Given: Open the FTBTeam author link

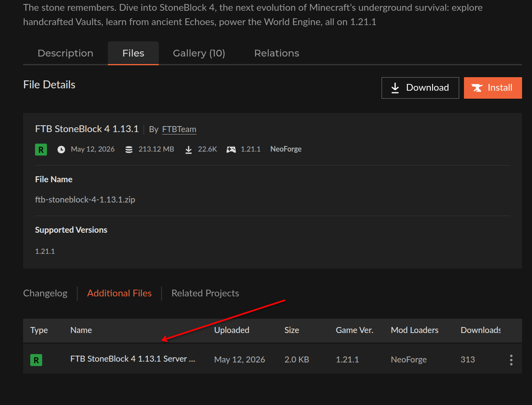Looking at the screenshot, I should pyautogui.click(x=179, y=129).
